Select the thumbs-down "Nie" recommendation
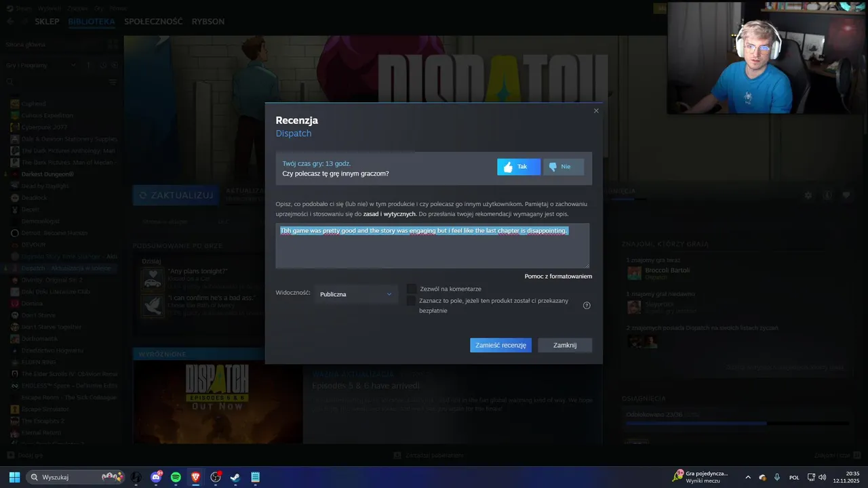 (x=564, y=167)
